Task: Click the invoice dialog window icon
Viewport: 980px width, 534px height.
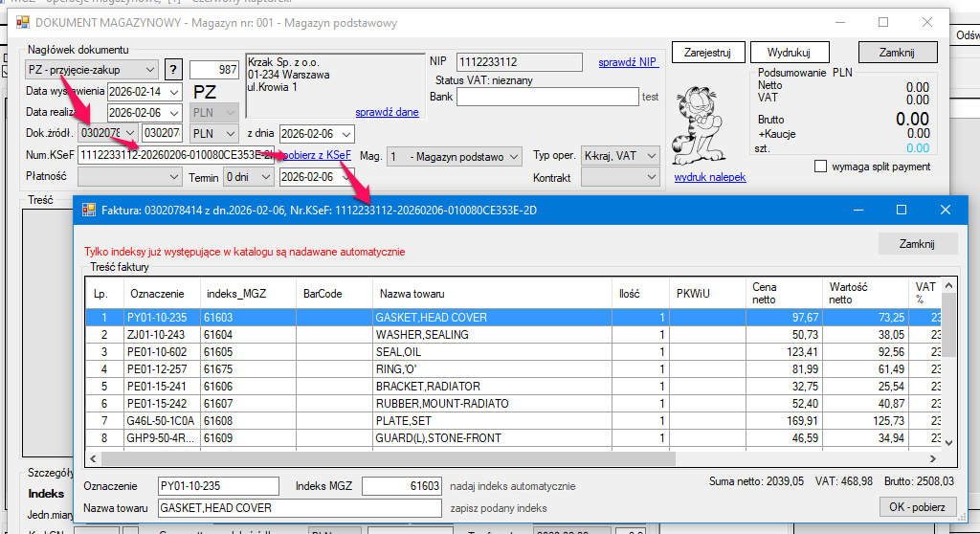Action: [x=89, y=210]
